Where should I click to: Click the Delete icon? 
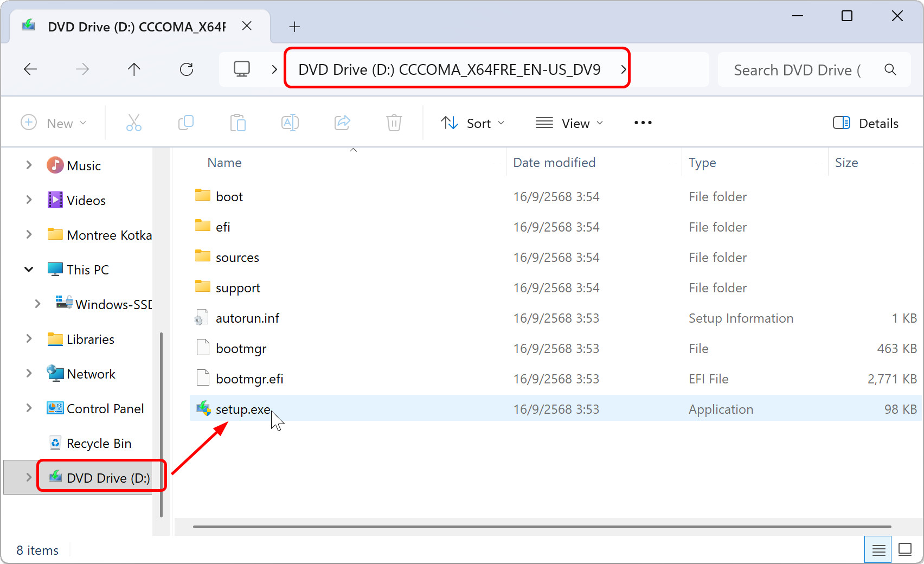pos(394,123)
